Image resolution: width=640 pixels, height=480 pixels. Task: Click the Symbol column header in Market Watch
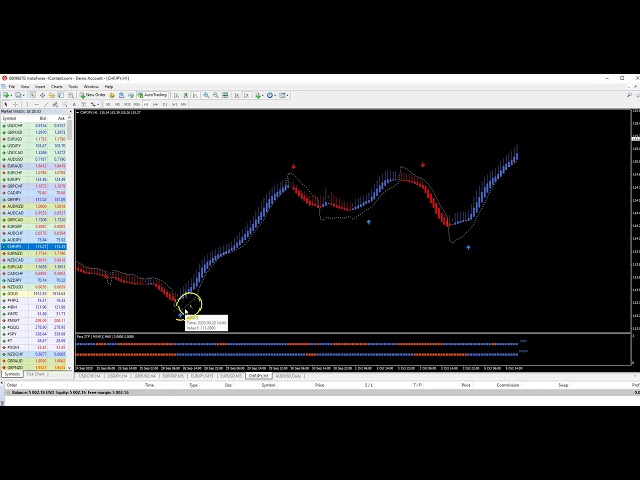click(10, 118)
